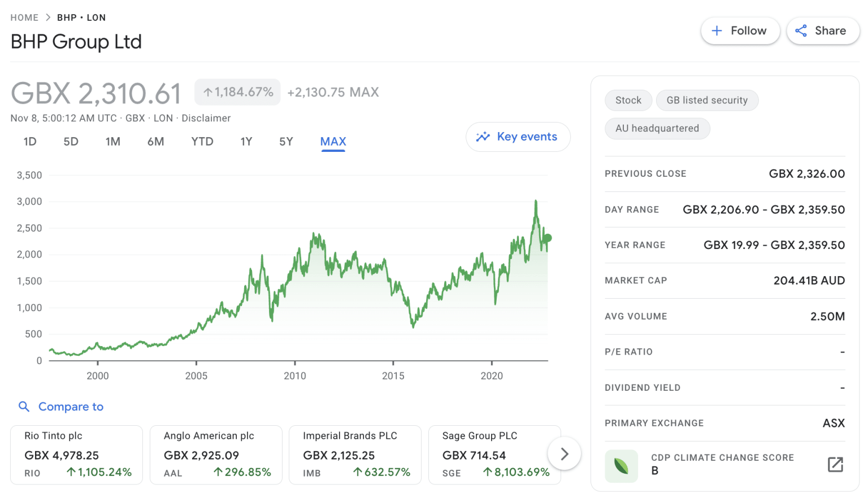Click the plus icon on the Follow button
Screen dimensions: 868x498
click(717, 30)
